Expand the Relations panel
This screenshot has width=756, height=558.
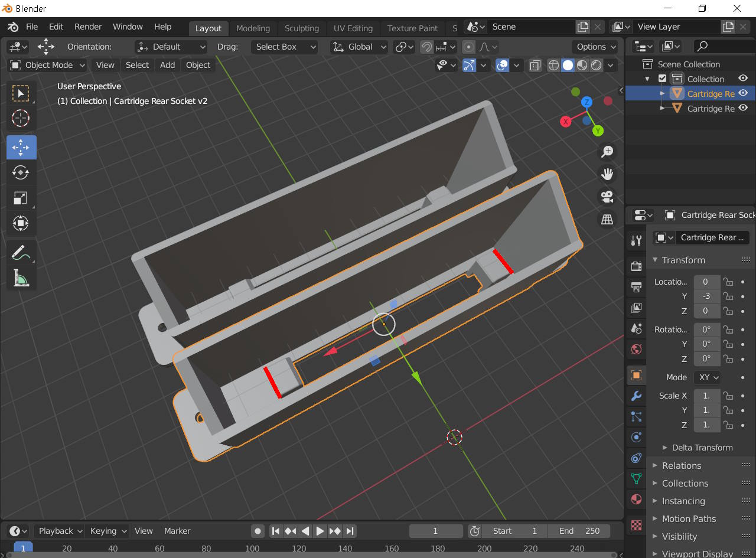click(682, 465)
